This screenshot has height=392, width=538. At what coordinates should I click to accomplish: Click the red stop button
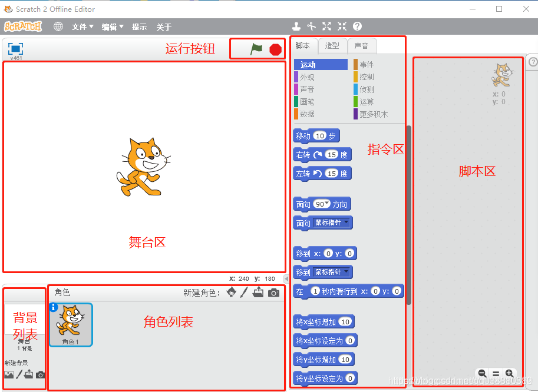[276, 49]
